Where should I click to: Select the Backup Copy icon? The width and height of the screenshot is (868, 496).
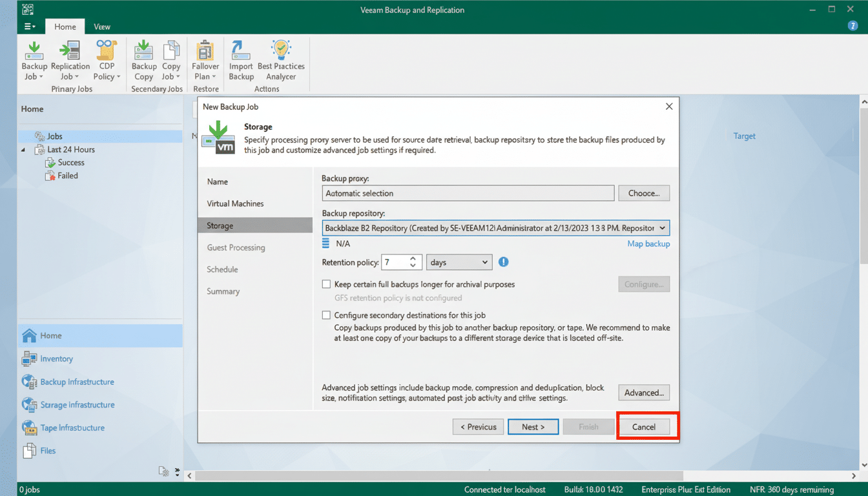pos(143,61)
